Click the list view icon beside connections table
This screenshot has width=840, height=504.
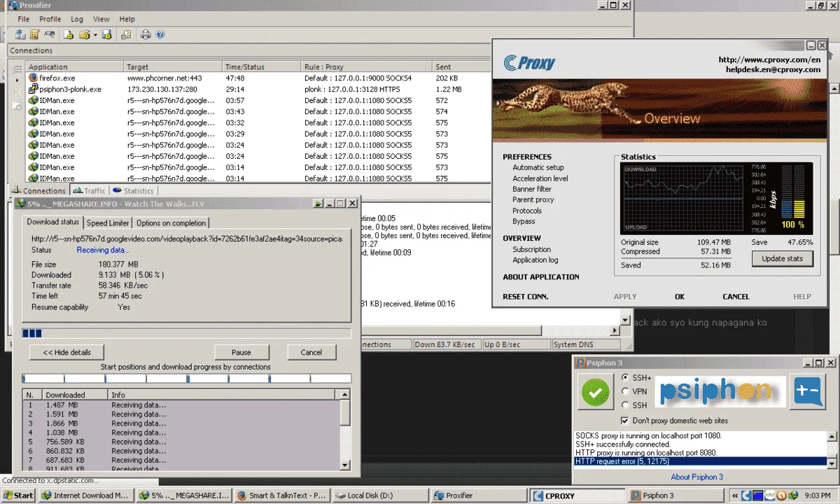point(17,69)
